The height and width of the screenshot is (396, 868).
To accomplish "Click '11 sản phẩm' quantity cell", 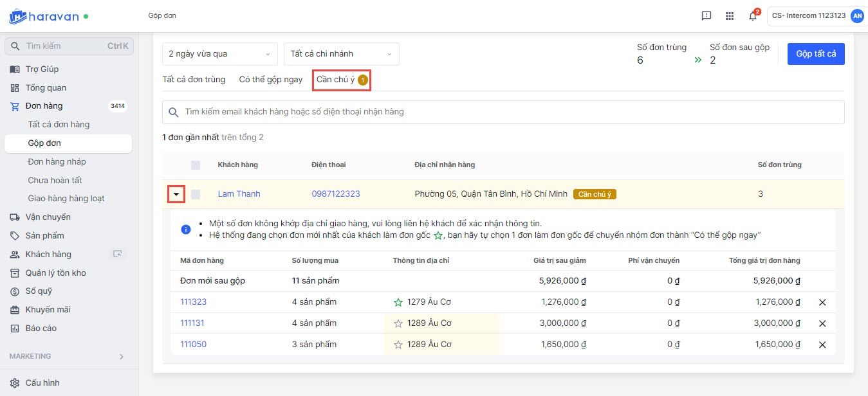I will [315, 281].
